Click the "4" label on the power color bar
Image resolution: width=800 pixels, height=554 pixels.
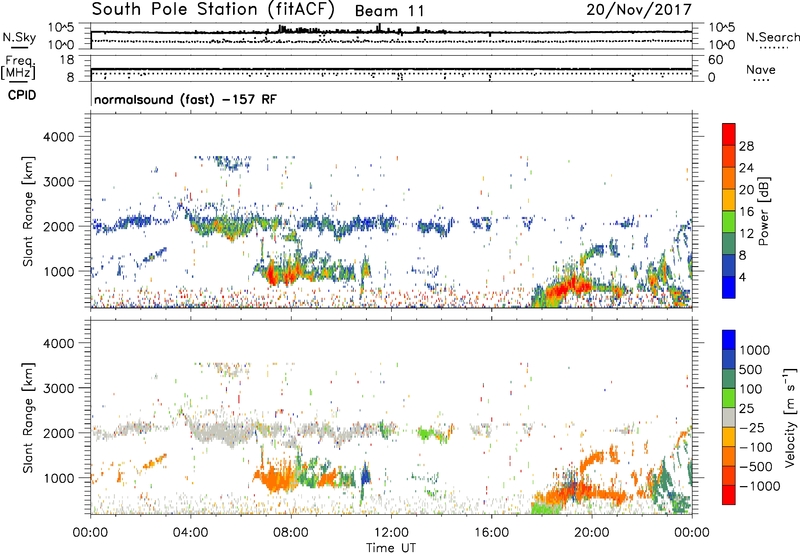[742, 278]
